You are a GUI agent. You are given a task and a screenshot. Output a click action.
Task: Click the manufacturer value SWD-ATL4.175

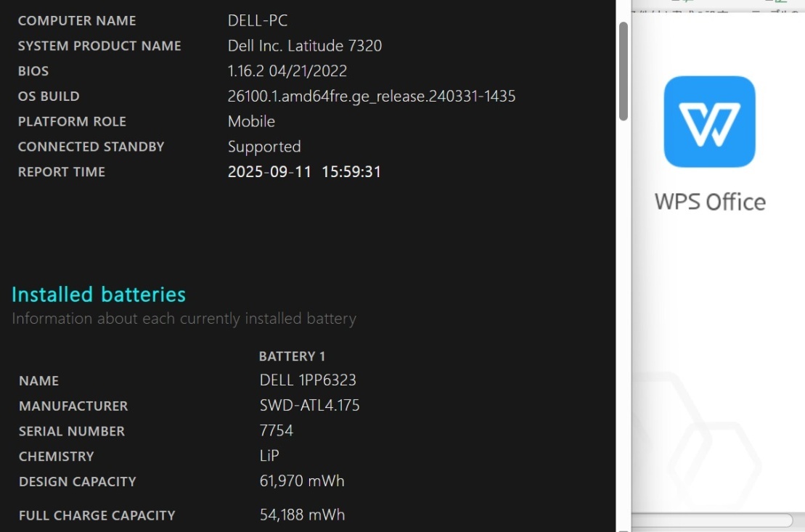[x=310, y=406]
